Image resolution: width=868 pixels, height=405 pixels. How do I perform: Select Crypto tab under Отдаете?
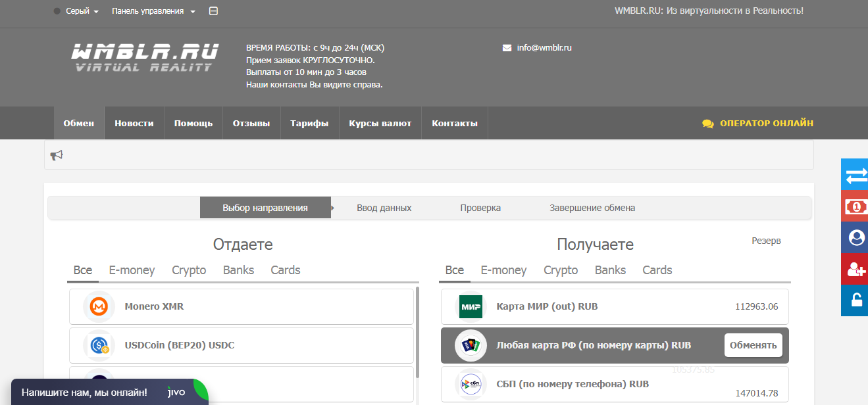pos(189,270)
